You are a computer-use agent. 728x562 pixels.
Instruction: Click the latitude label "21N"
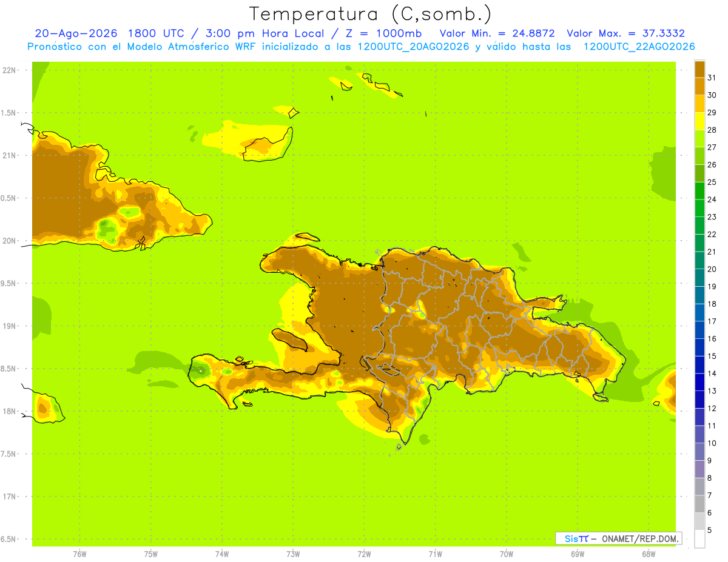[x=10, y=156]
